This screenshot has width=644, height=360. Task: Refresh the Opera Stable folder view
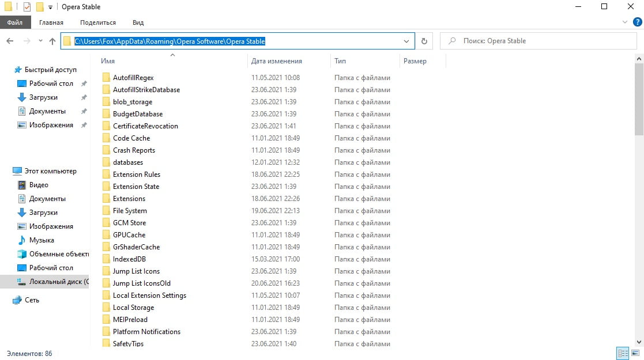[x=424, y=41]
